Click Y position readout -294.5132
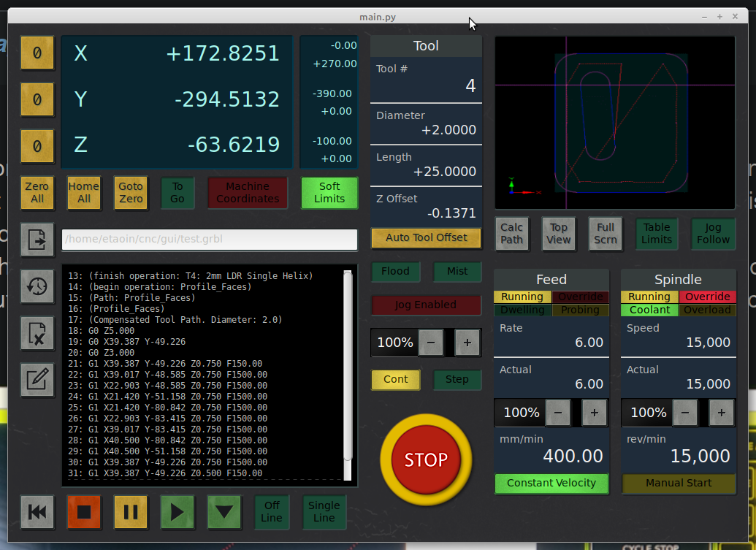Viewport: 756px width, 550px height. point(226,100)
